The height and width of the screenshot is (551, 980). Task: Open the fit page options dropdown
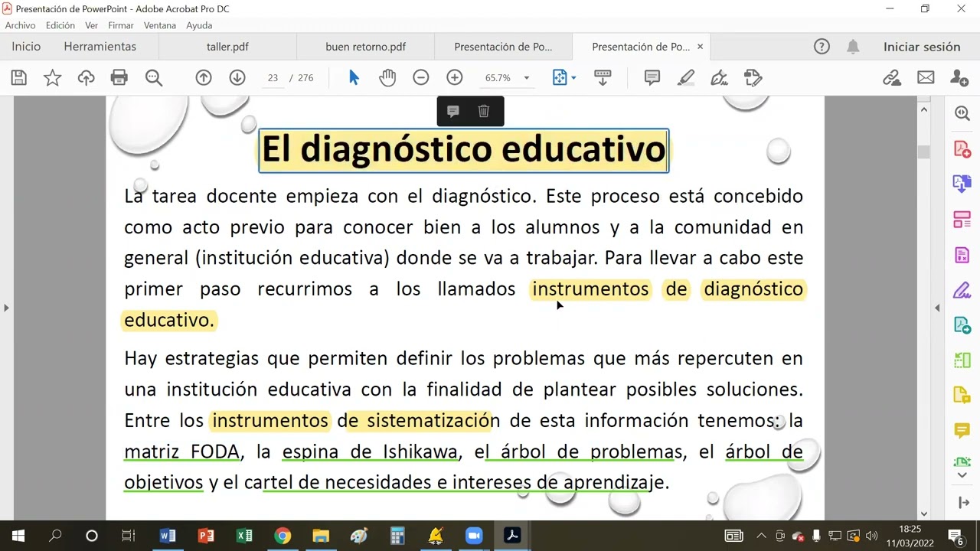coord(573,78)
